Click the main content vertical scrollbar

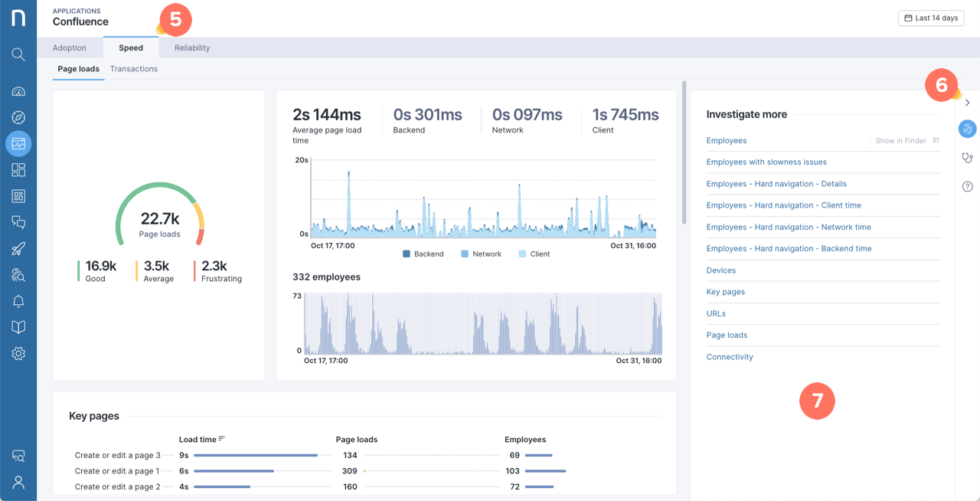click(x=684, y=152)
